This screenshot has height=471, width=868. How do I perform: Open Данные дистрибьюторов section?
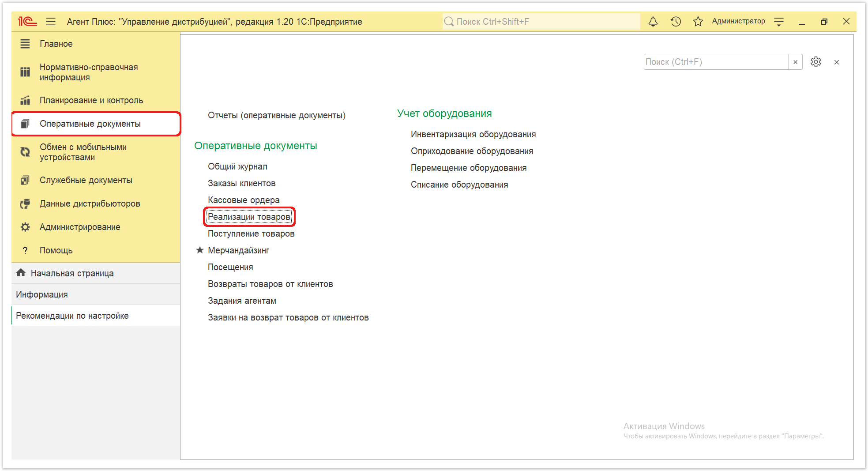click(96, 203)
